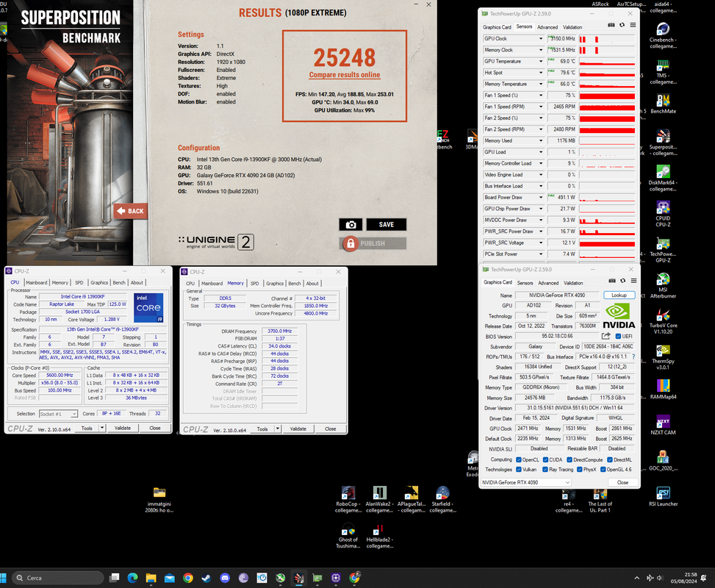This screenshot has width=715, height=588.
Task: Open NZXT CAM desktop icon
Action: tap(663, 425)
